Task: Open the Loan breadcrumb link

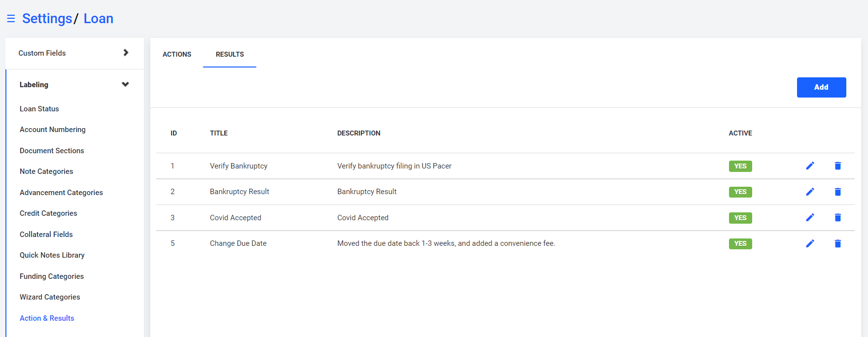Action: [99, 19]
